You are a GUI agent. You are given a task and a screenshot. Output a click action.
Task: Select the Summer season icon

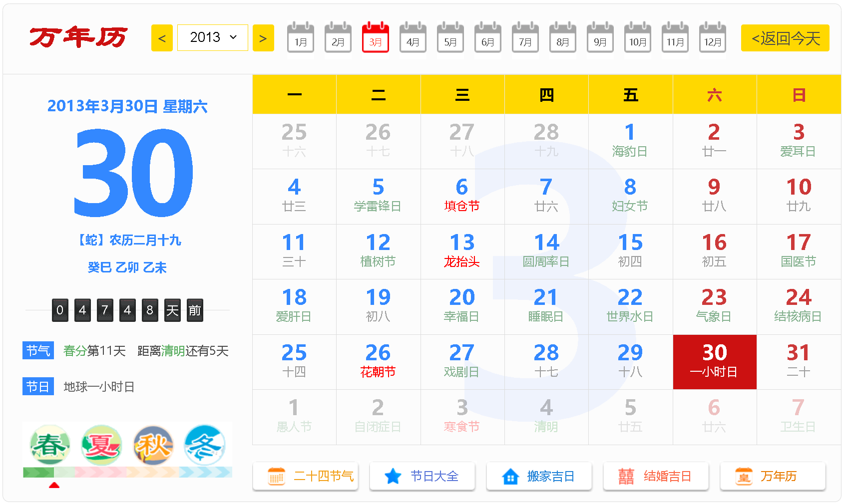tap(101, 445)
